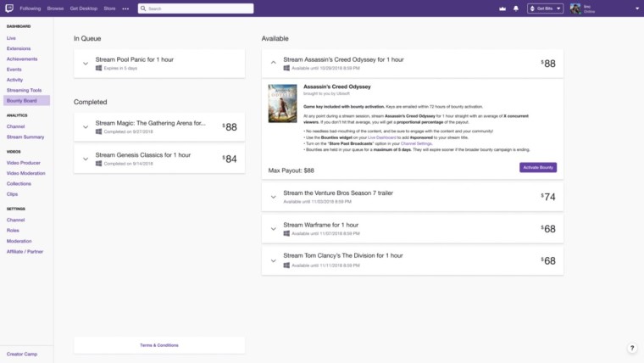Click the Windows icon under Genesis Classics bounty

98,163
